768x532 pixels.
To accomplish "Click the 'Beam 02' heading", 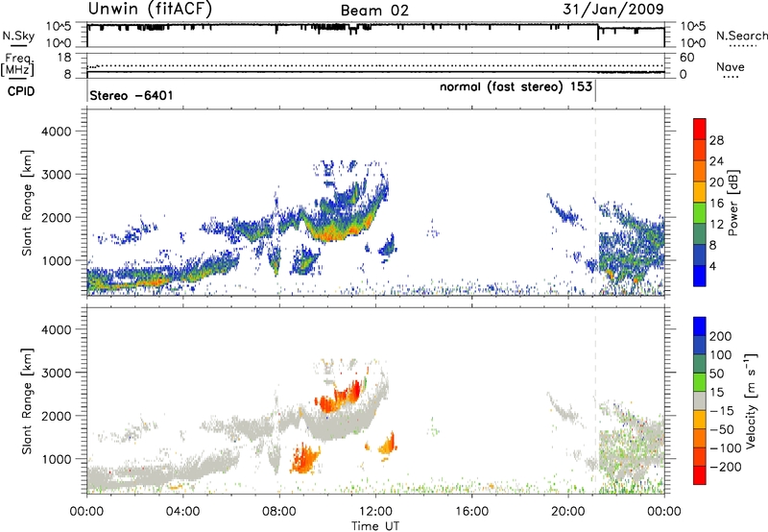I will [x=374, y=11].
